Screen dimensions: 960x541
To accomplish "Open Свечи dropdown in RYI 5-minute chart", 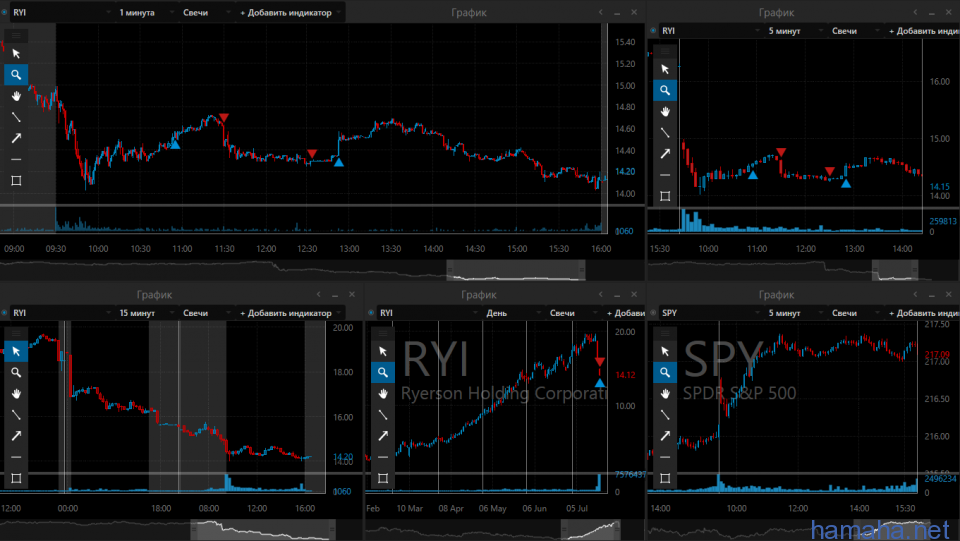I will click(855, 31).
